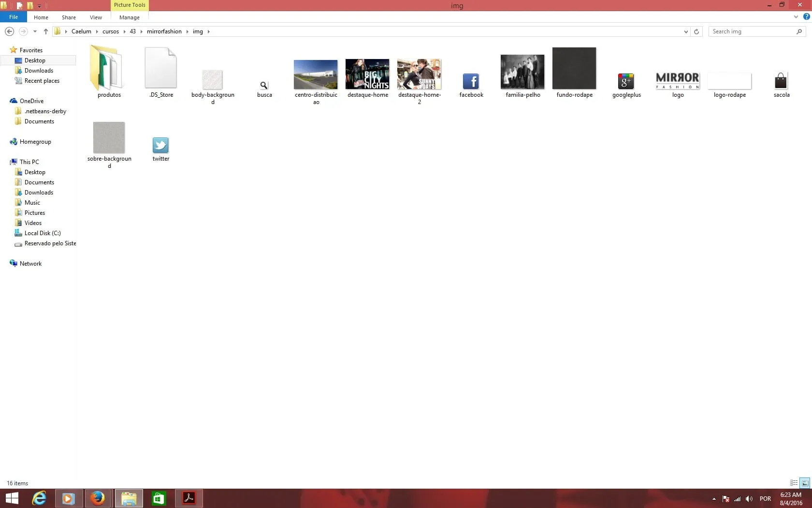The image size is (812, 508).
Task: Open Downloads under Favorites
Action: point(39,71)
